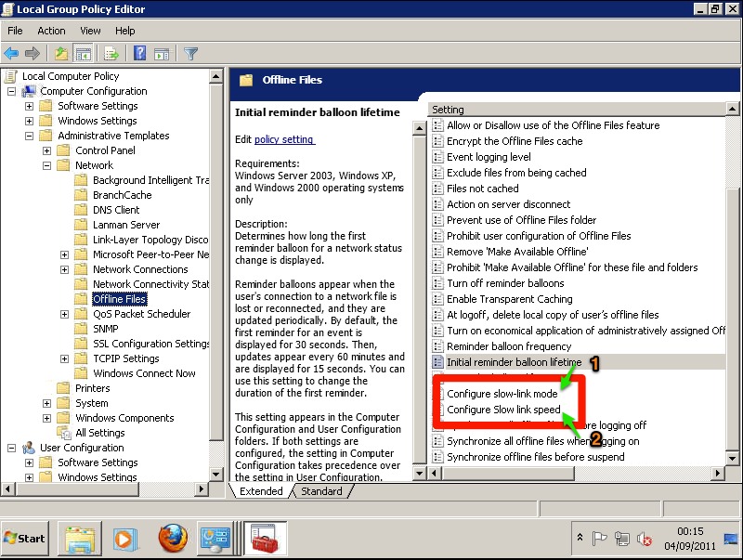Select the BranchCache tree folder
The height and width of the screenshot is (560, 743).
pos(123,195)
